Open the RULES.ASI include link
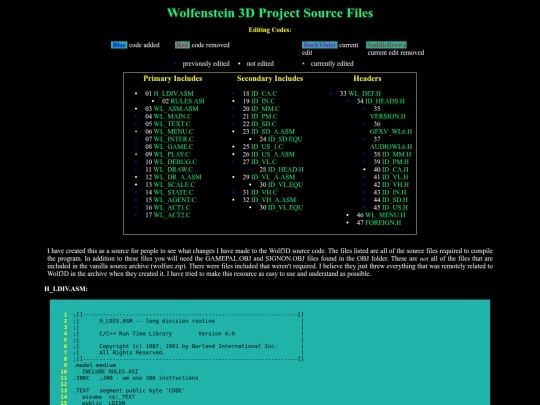540x405 pixels. coord(187,101)
